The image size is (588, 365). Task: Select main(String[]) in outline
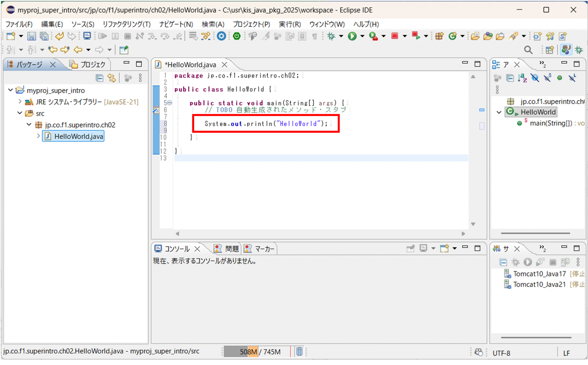(551, 123)
